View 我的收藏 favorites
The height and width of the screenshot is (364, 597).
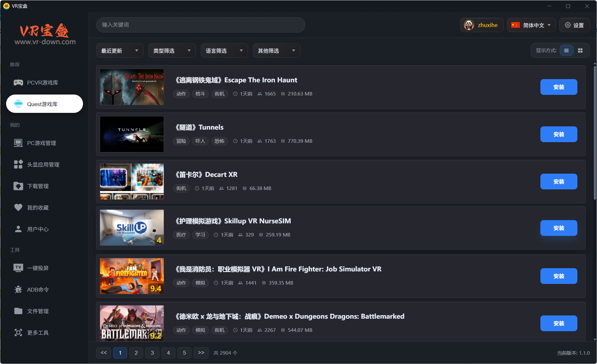pos(38,207)
